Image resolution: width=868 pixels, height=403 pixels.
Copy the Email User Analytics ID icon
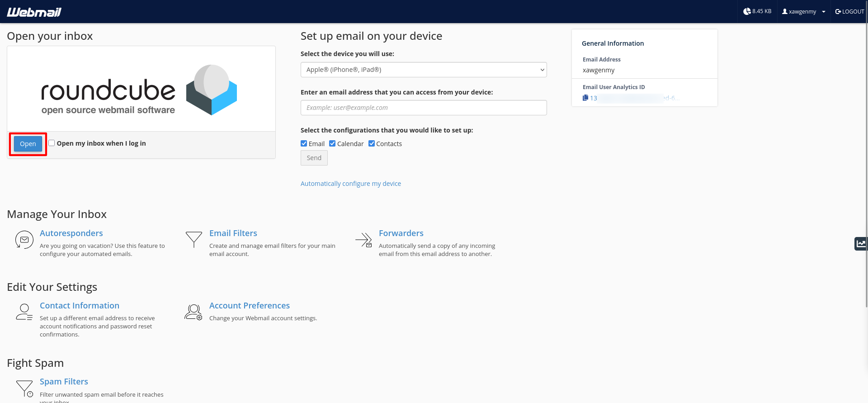click(585, 98)
